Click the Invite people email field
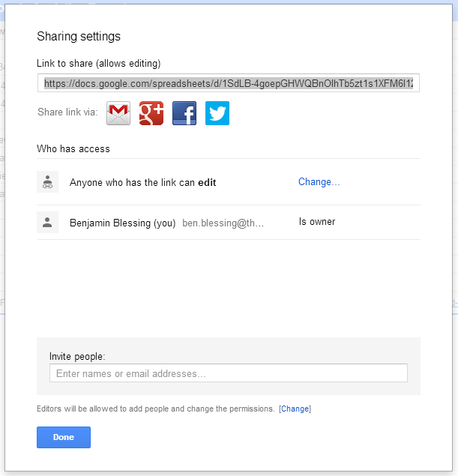Viewport: 458px width, 476px height. click(229, 373)
